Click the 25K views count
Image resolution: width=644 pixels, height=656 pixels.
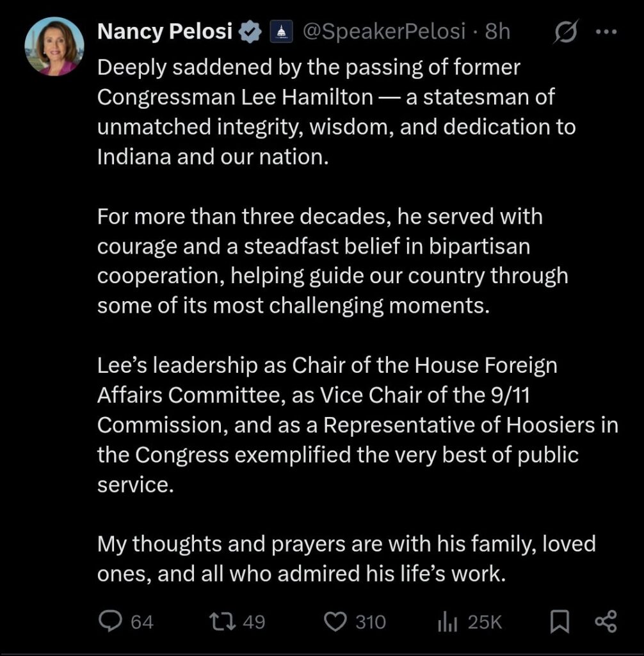tap(485, 621)
